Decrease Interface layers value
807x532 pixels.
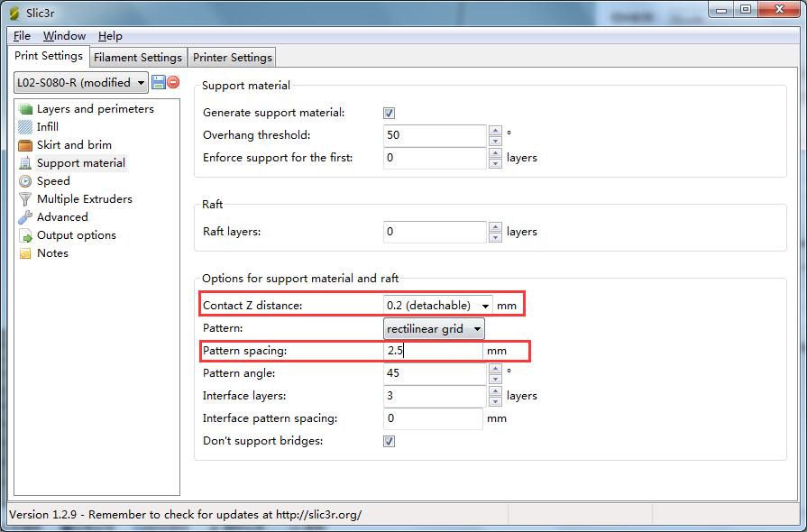pyautogui.click(x=495, y=402)
